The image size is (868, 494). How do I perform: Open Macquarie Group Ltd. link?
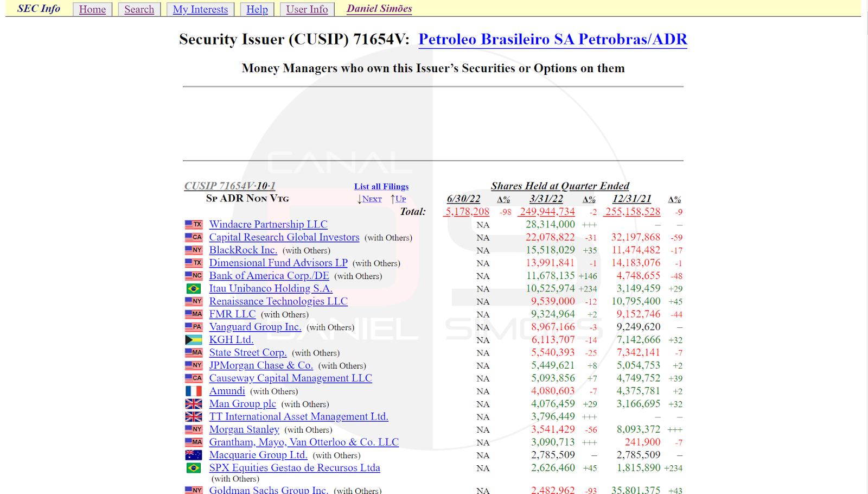pyautogui.click(x=258, y=455)
